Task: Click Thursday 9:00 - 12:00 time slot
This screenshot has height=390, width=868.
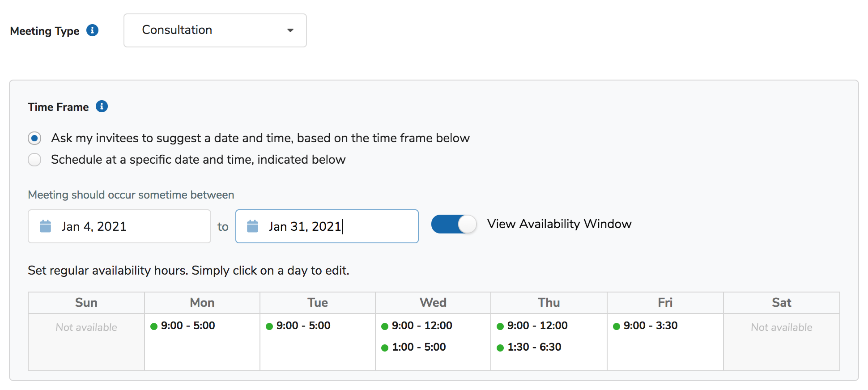Action: [537, 326]
